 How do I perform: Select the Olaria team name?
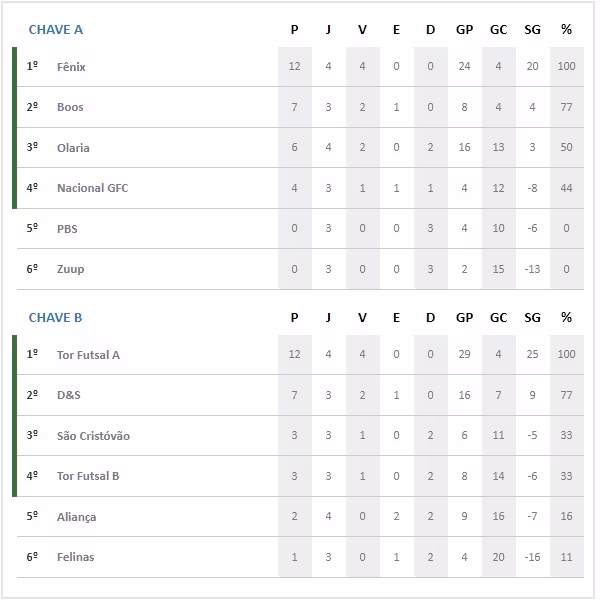click(x=73, y=148)
